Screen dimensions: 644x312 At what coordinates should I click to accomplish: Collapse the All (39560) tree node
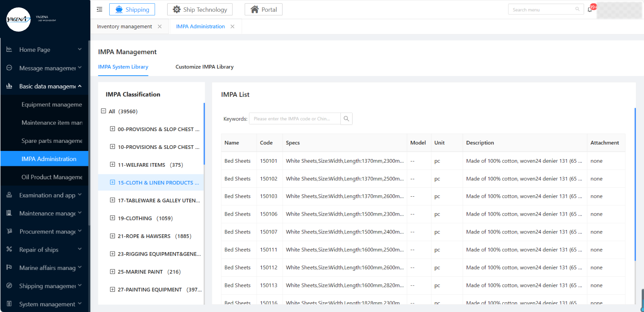coord(104,111)
